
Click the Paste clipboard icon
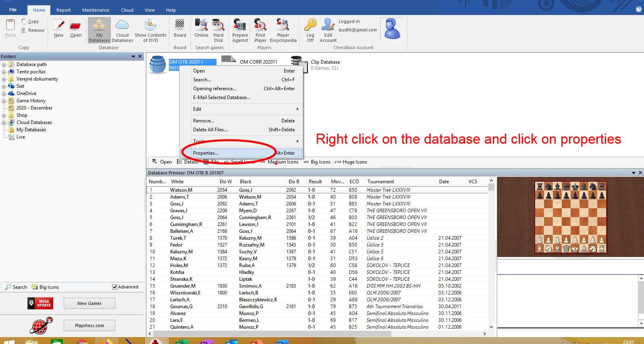pyautogui.click(x=10, y=25)
